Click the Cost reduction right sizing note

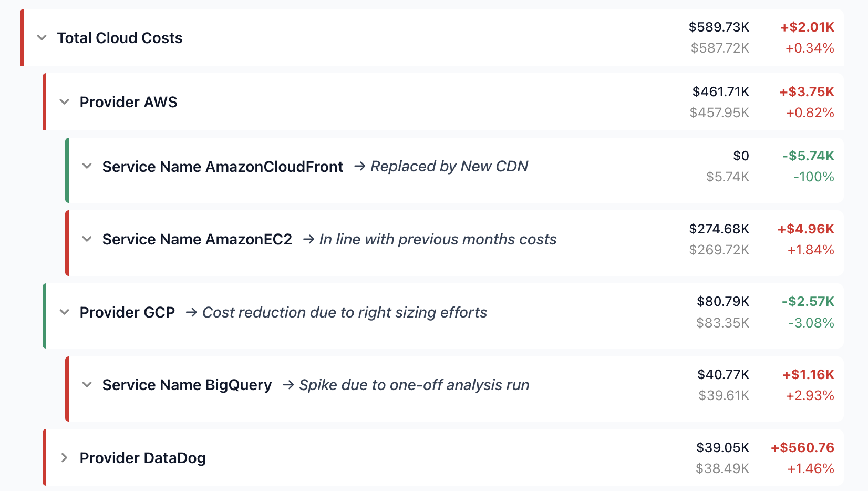click(x=345, y=312)
